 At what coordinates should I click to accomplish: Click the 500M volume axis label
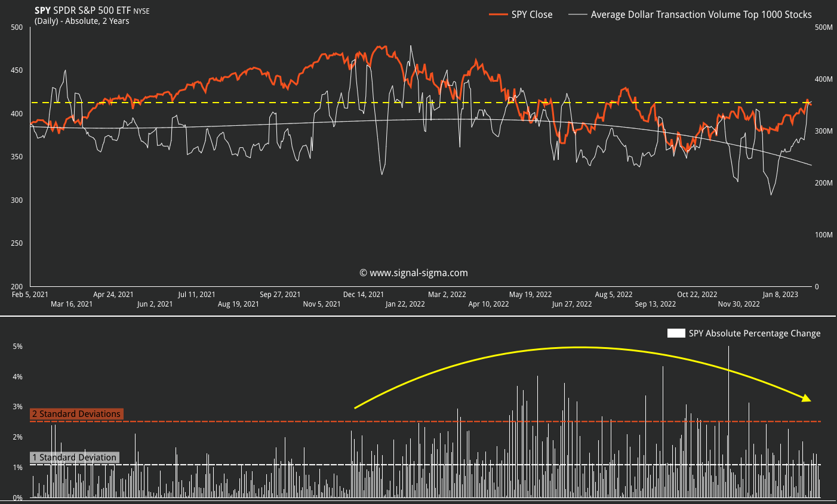[824, 27]
